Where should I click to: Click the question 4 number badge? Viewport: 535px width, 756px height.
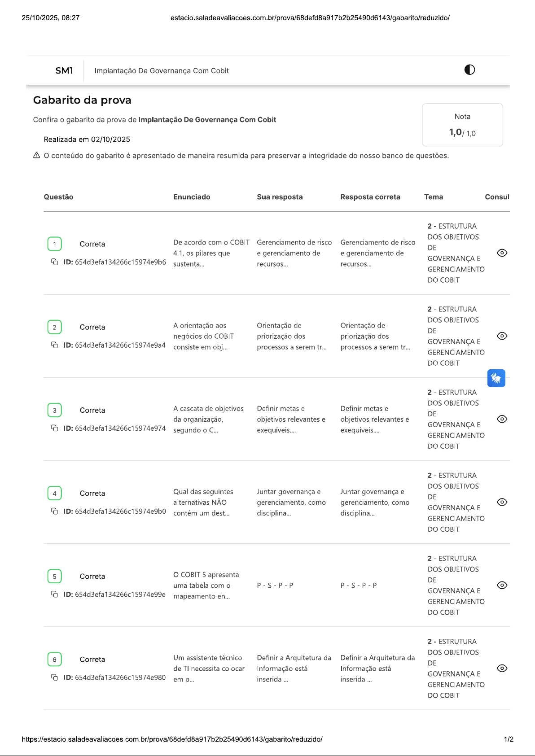tap(55, 493)
